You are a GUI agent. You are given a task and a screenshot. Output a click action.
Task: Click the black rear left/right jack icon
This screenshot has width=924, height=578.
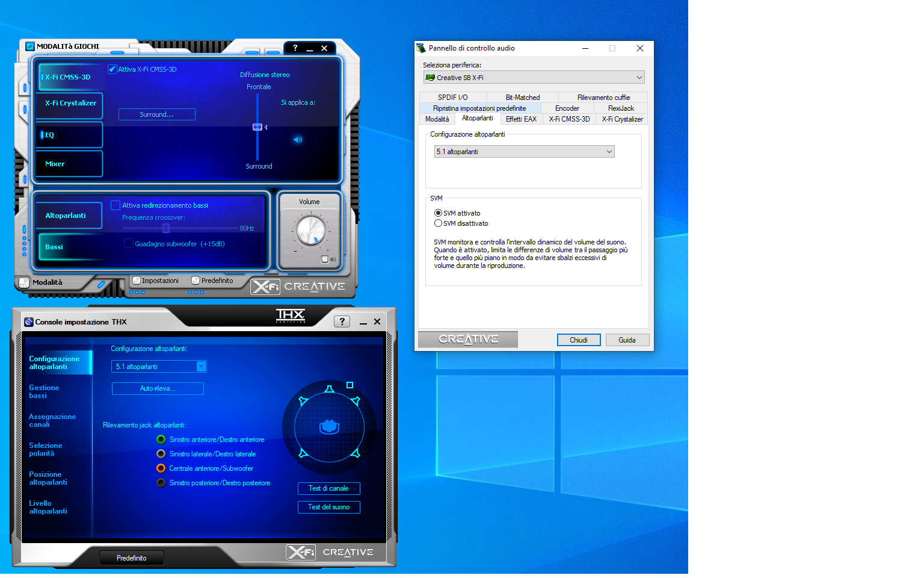pyautogui.click(x=161, y=483)
